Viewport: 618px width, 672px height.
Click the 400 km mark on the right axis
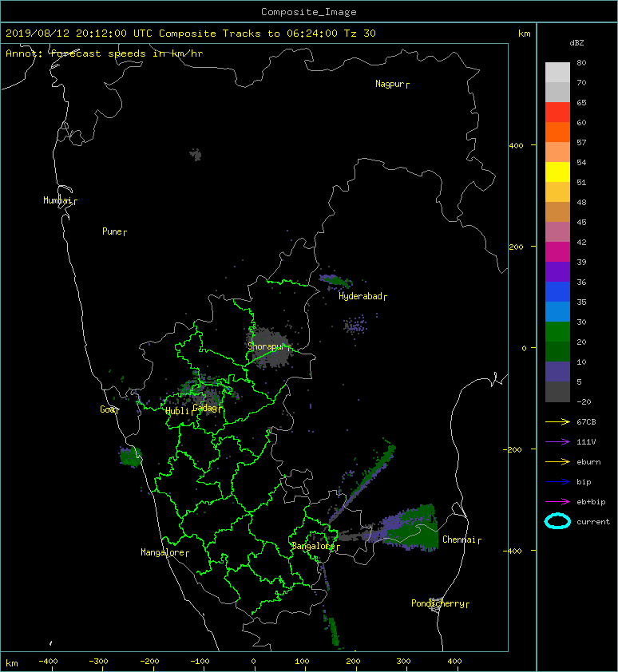point(516,146)
